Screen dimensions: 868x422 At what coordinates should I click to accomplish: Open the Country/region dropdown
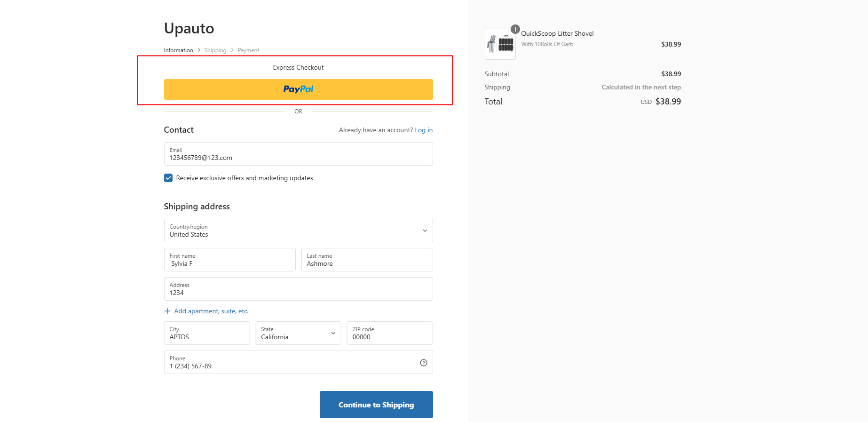click(298, 231)
